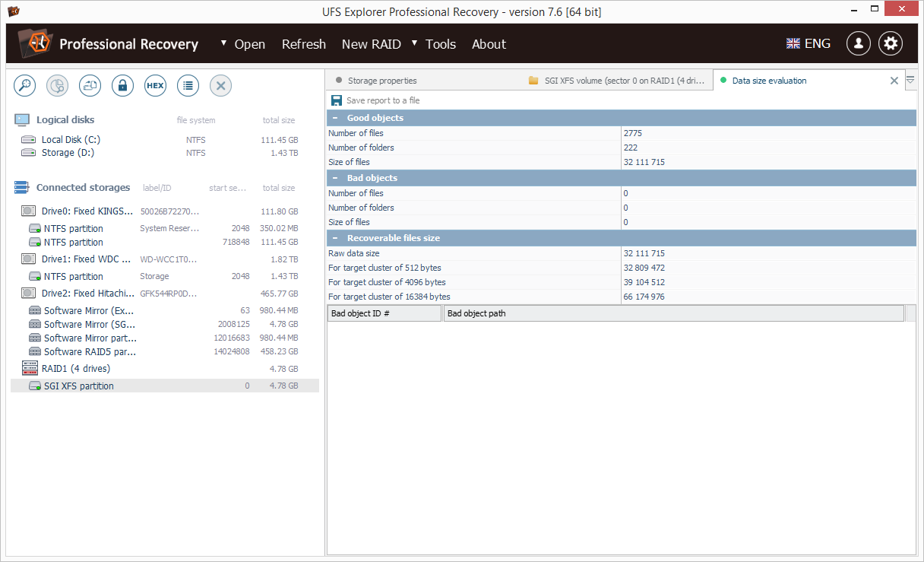Click the Connected storages server icon
This screenshot has width=924, height=562.
click(22, 188)
